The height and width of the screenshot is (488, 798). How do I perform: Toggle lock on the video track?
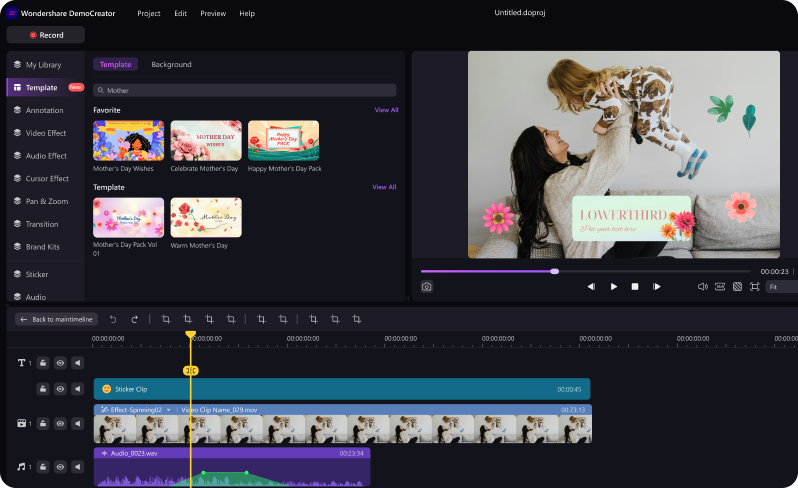click(43, 423)
